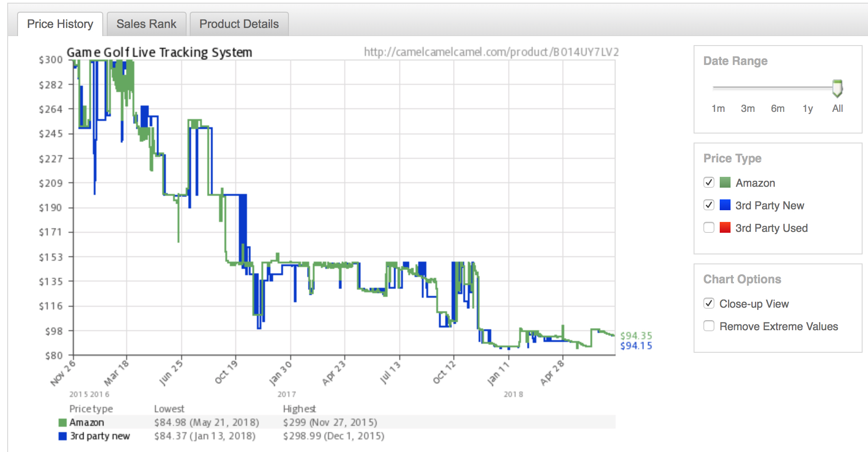The height and width of the screenshot is (452, 868).
Task: Disable the Close-up View checkbox
Action: (x=709, y=303)
